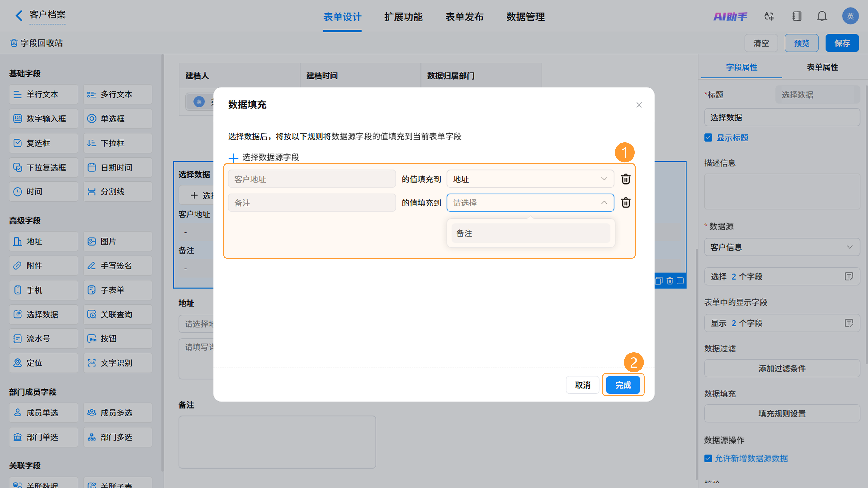Click the 取消 button
This screenshot has width=868, height=488.
(583, 385)
